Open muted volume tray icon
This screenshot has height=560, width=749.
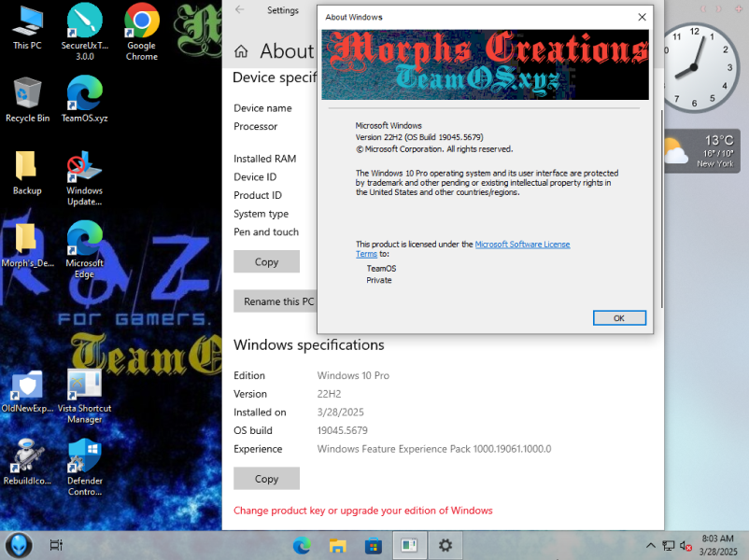click(x=685, y=545)
